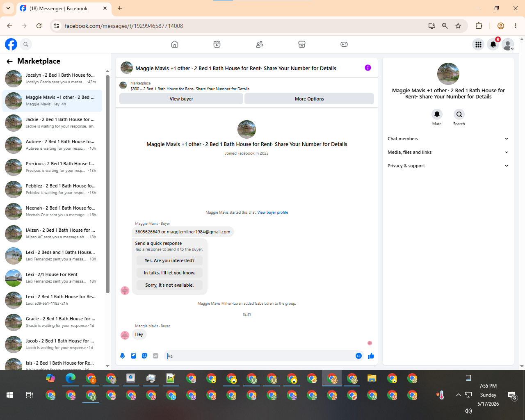Expand the Privacy & support section
Screen dimensions: 525x420
[448, 166]
